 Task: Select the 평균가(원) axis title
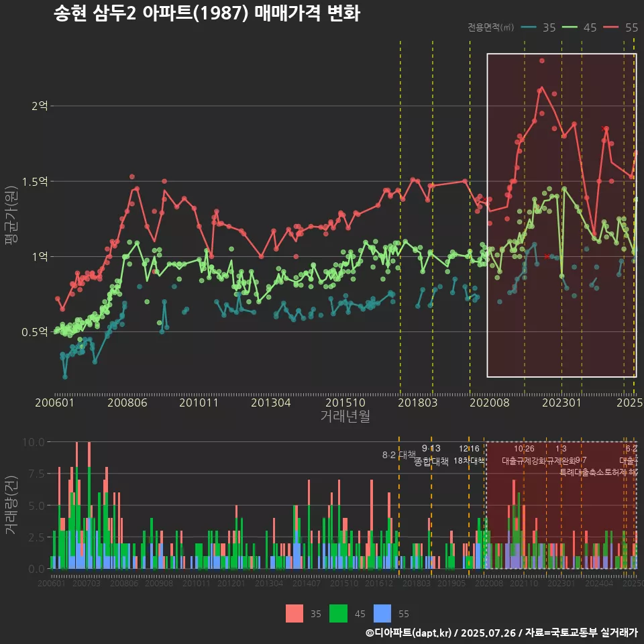pos(11,215)
